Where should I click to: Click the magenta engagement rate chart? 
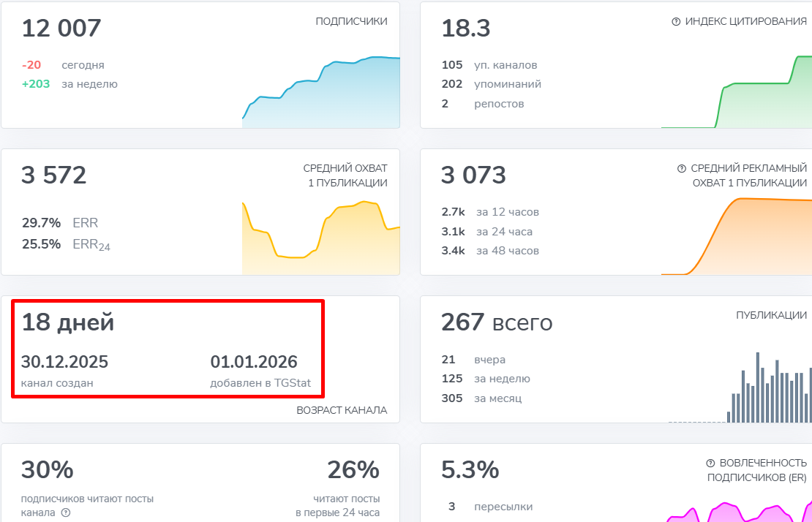point(739,512)
